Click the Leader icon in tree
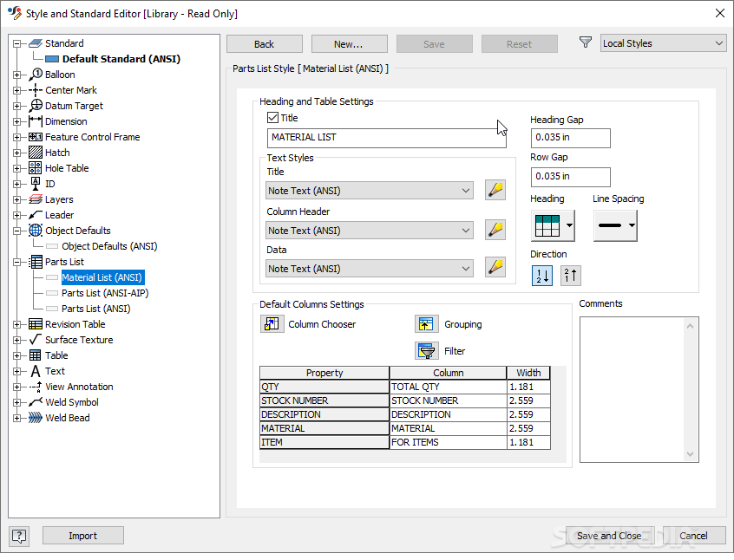734x560 pixels. pyautogui.click(x=36, y=215)
